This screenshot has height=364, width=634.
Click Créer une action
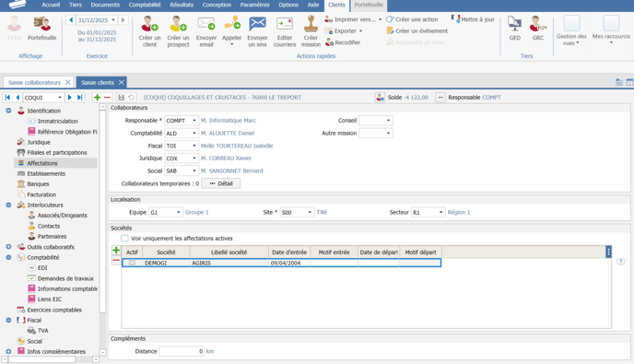pyautogui.click(x=412, y=19)
